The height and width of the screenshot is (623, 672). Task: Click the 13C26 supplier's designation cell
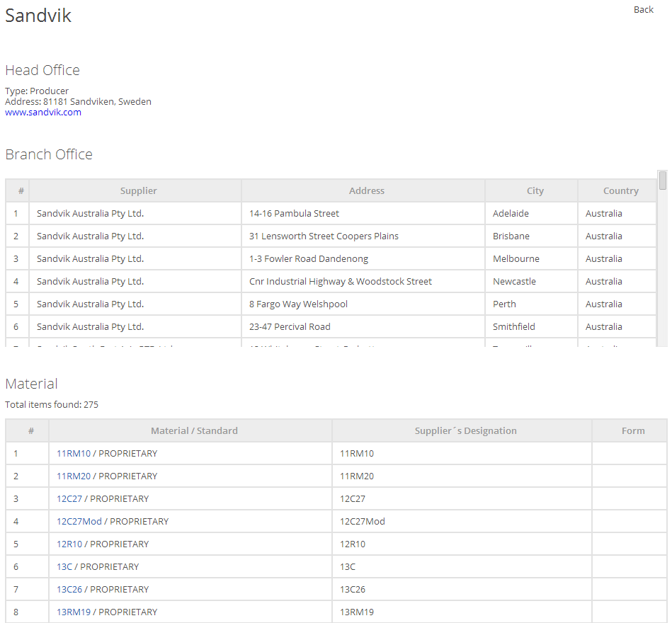coord(462,590)
